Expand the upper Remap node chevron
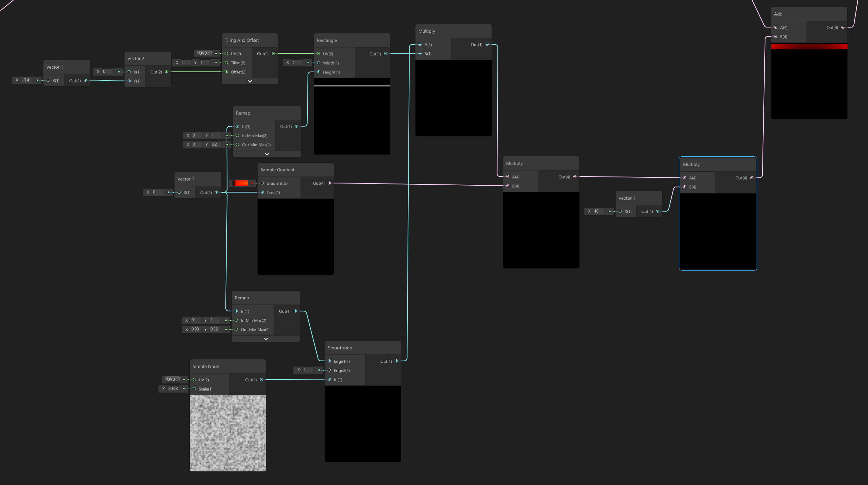The height and width of the screenshot is (485, 868). pos(267,154)
